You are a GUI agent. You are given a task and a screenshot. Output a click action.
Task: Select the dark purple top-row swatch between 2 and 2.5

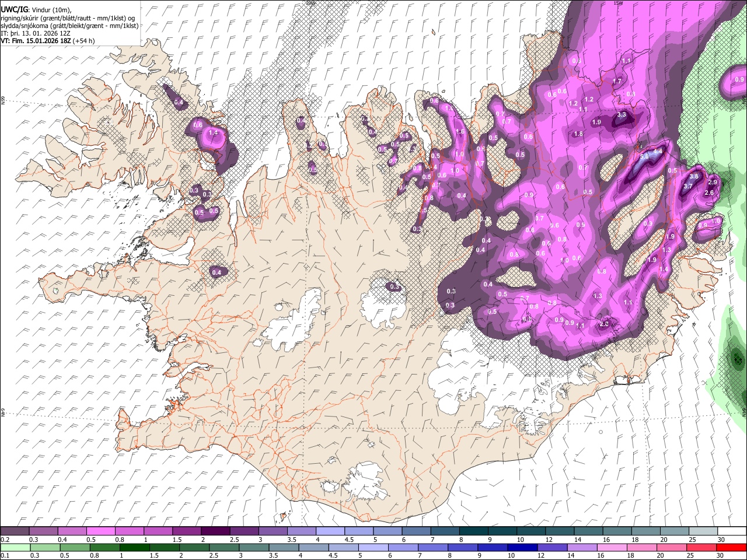click(x=215, y=531)
